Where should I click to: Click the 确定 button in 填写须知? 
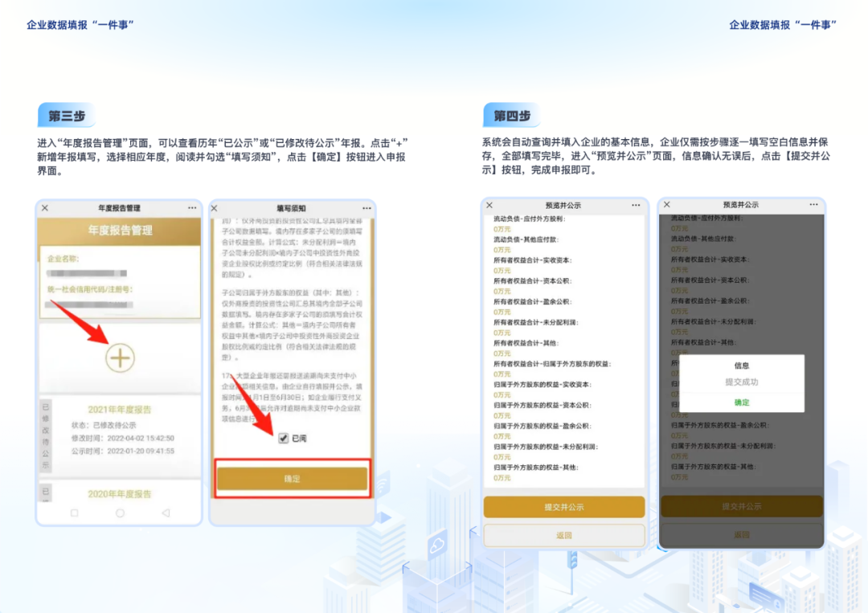click(292, 479)
